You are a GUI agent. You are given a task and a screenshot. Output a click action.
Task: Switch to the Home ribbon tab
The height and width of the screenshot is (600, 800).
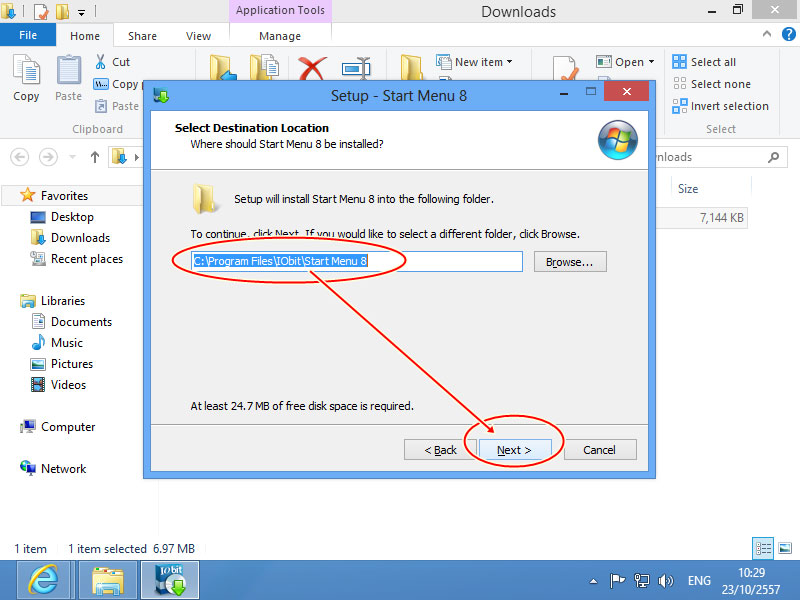tap(85, 36)
